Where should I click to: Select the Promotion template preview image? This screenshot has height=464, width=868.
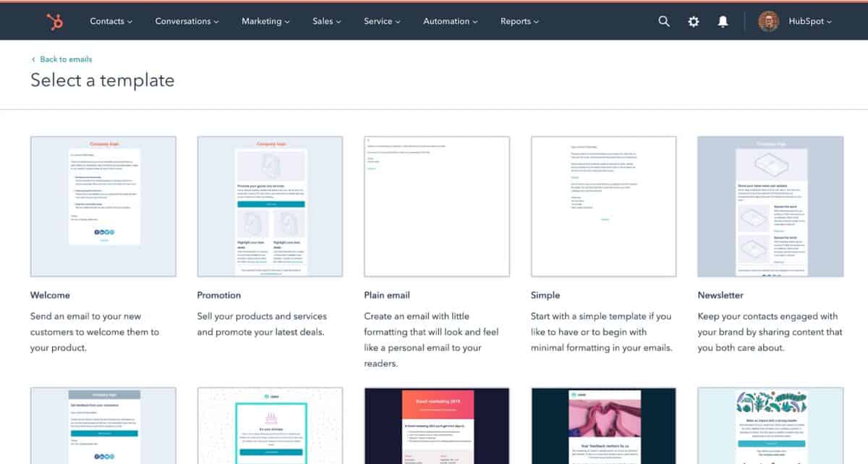click(x=269, y=206)
